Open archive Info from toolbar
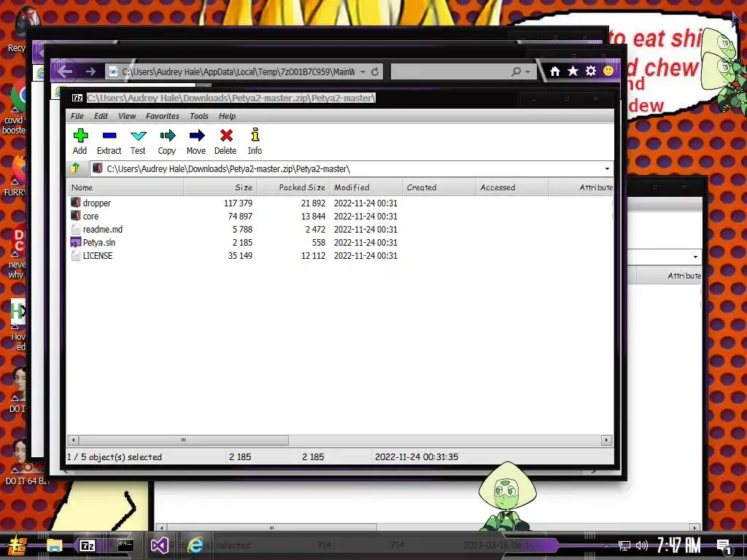 pos(255,141)
